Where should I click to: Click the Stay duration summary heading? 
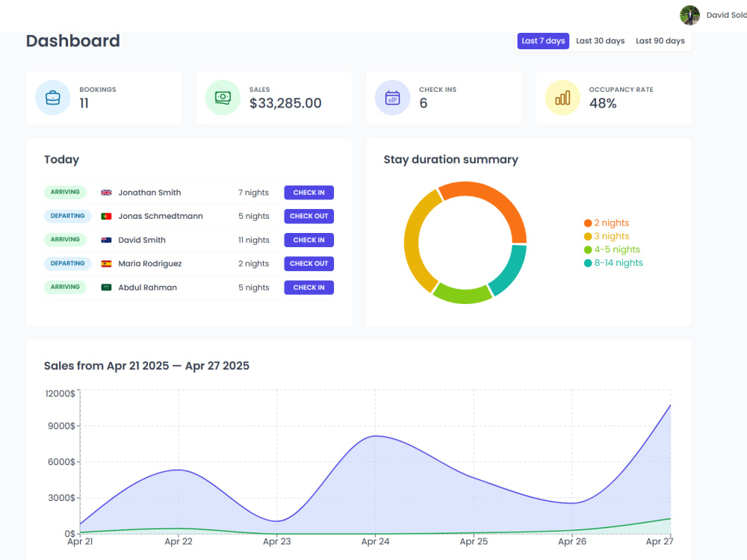click(450, 160)
